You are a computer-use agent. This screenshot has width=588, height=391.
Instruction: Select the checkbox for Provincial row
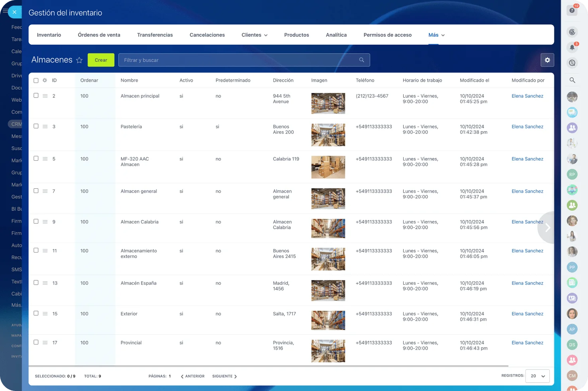[x=36, y=342]
